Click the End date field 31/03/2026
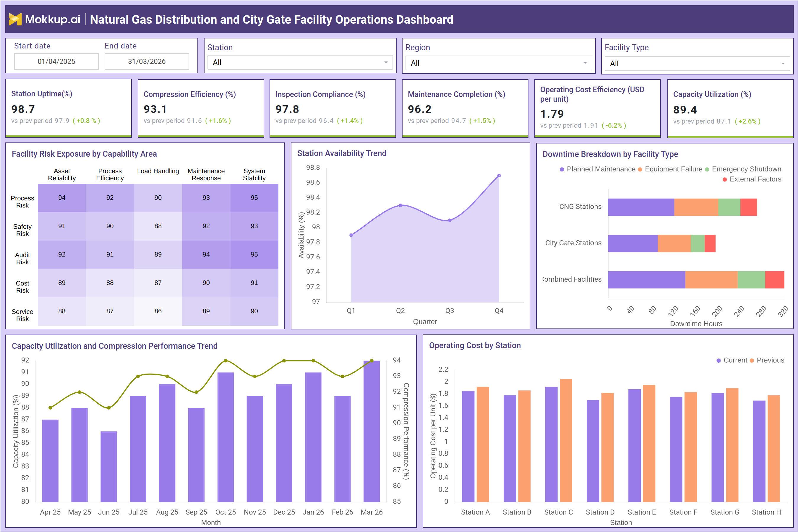 (x=147, y=61)
